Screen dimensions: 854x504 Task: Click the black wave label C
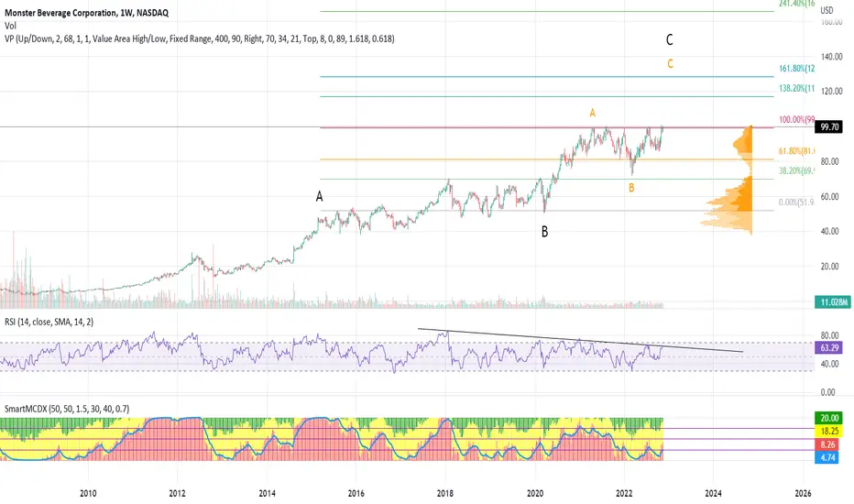pyautogui.click(x=670, y=39)
